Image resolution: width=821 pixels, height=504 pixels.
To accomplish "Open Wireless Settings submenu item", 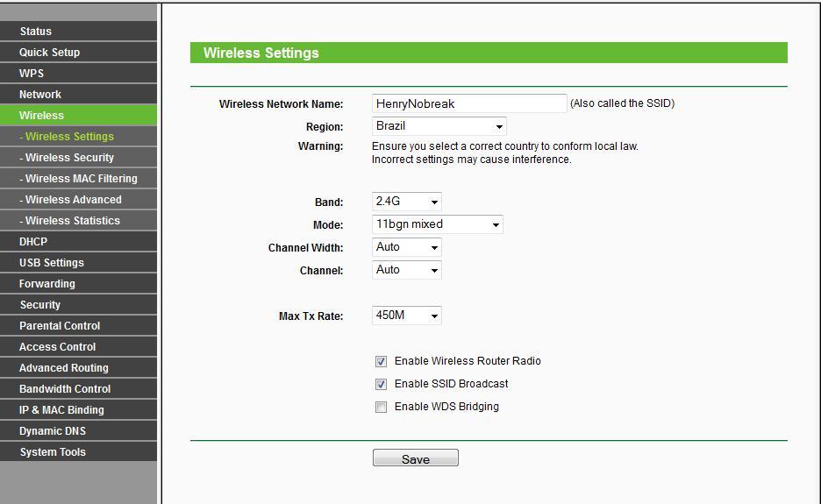I will [x=79, y=136].
